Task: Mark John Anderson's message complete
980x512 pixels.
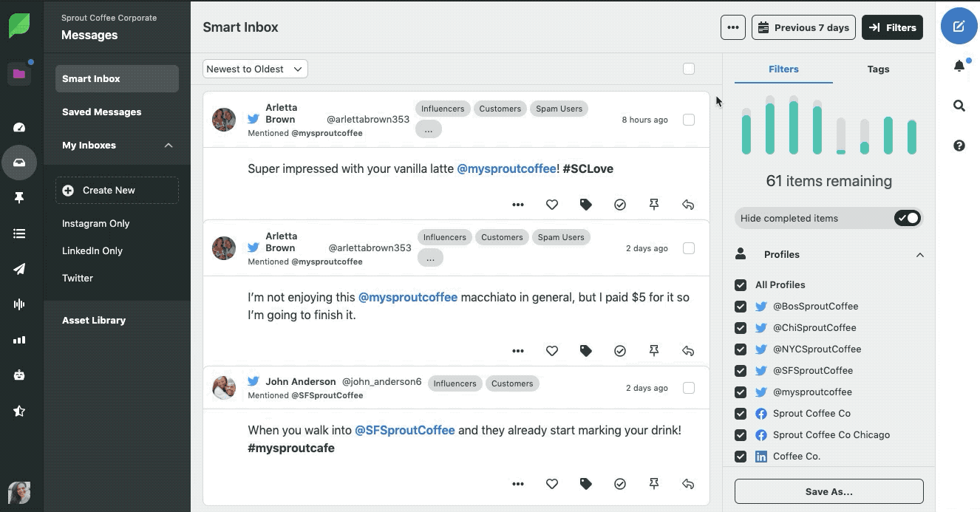Action: [x=619, y=484]
